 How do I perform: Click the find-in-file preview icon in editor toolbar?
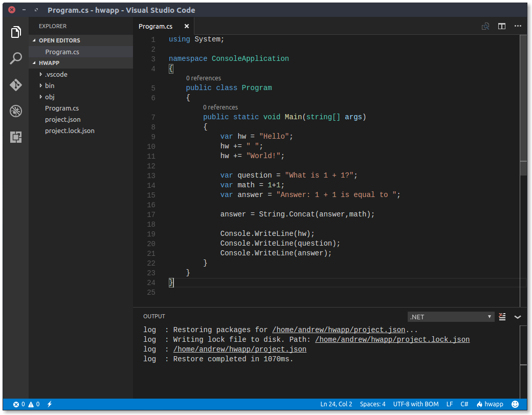[485, 27]
